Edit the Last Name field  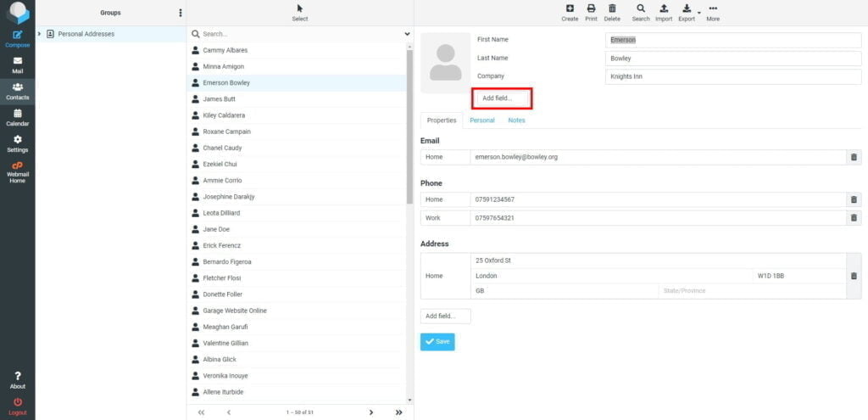733,59
